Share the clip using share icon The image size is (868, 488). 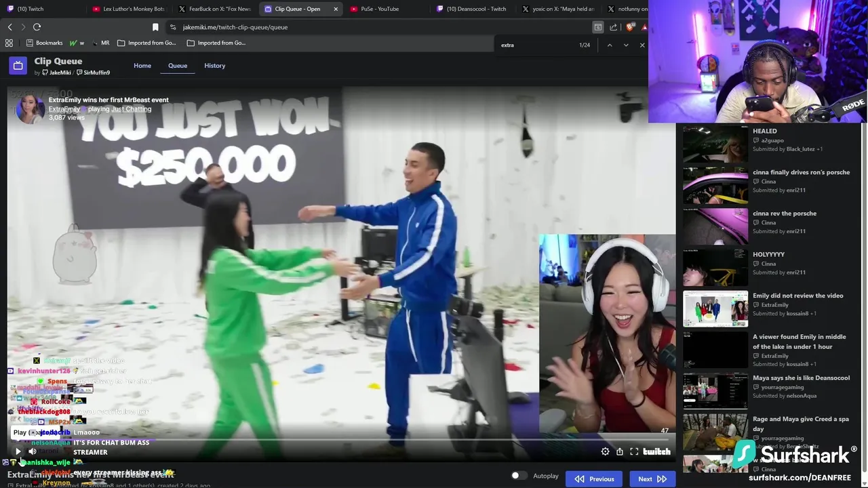tap(620, 451)
